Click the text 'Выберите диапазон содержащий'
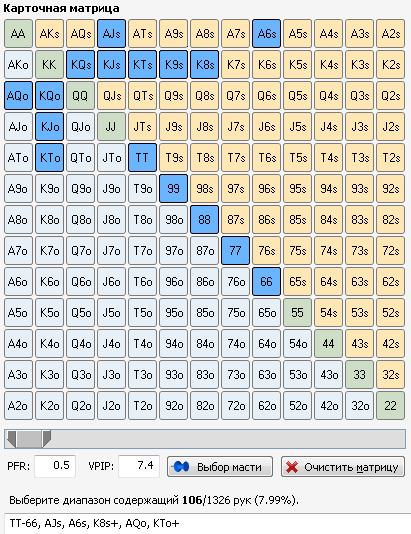 94,500
